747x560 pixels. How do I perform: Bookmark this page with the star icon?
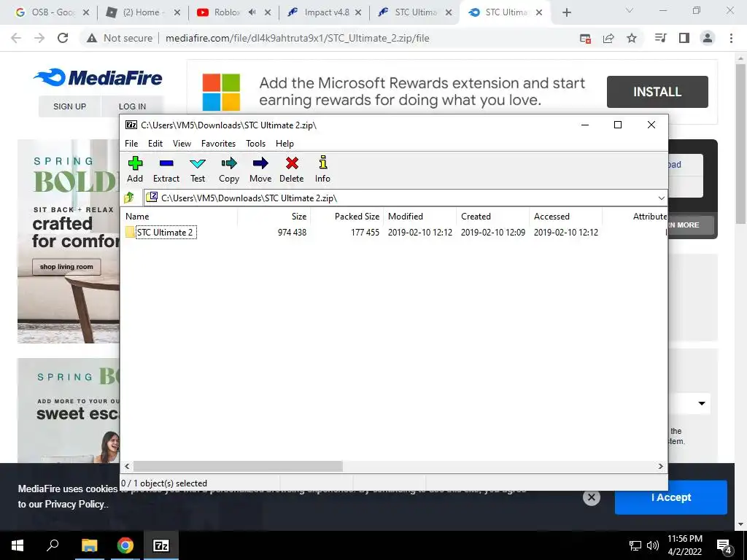click(x=632, y=38)
